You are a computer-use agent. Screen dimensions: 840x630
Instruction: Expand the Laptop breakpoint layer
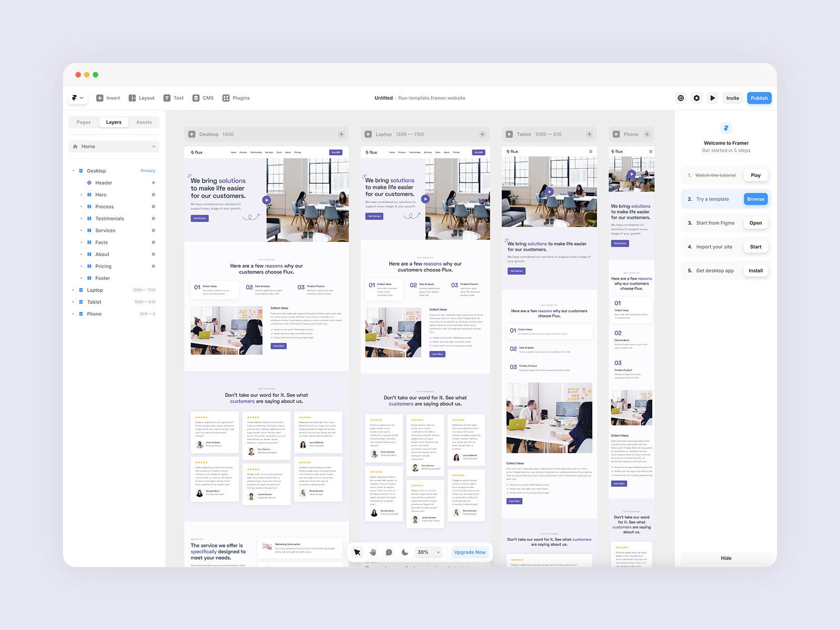[x=73, y=290]
